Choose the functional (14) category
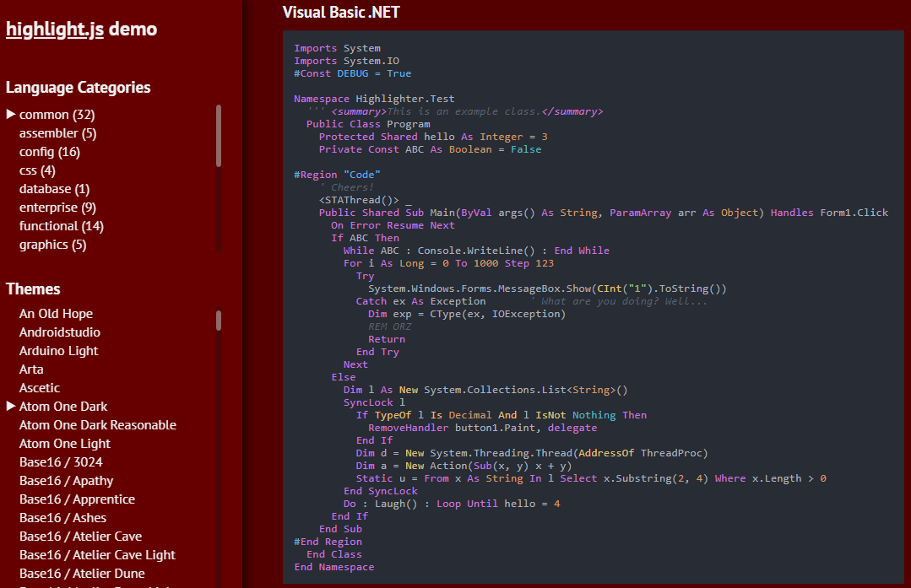The width and height of the screenshot is (911, 588). (x=61, y=226)
